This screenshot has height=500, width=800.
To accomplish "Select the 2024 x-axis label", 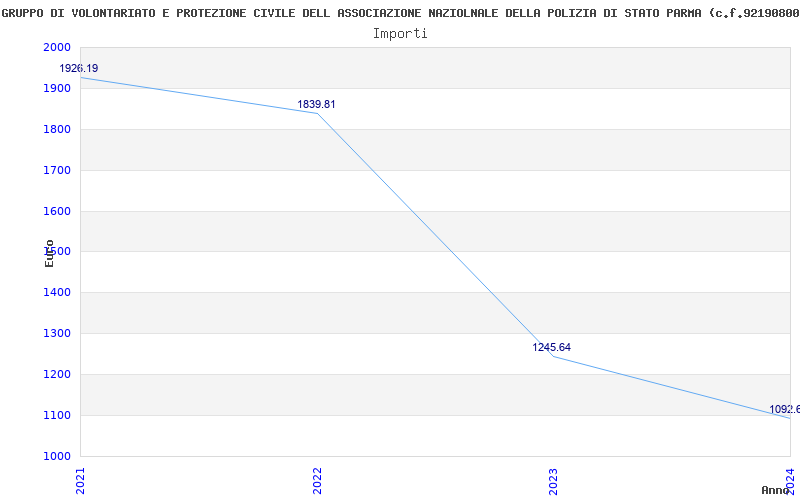I will [791, 479].
